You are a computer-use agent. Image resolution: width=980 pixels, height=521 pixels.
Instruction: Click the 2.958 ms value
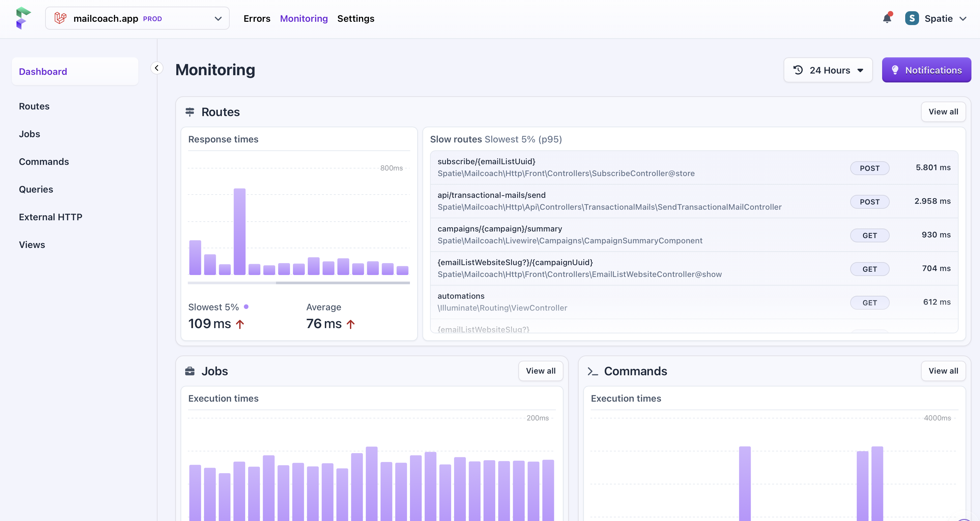coord(933,201)
